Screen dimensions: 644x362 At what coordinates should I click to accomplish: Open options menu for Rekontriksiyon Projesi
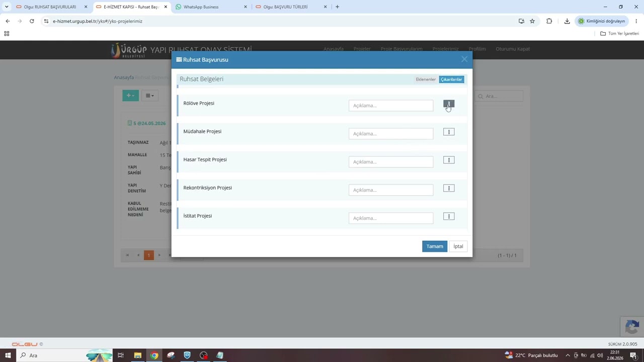(x=449, y=188)
